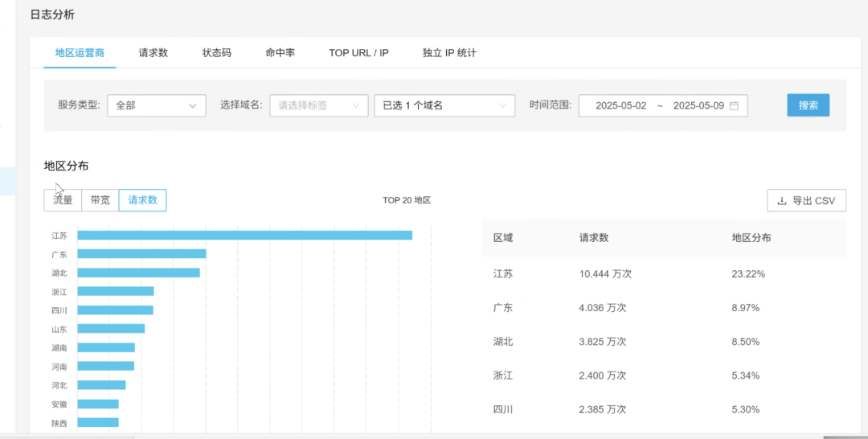This screenshot has width=868, height=439.
Task: Open the TOP URL / IP tab
Action: click(x=358, y=53)
